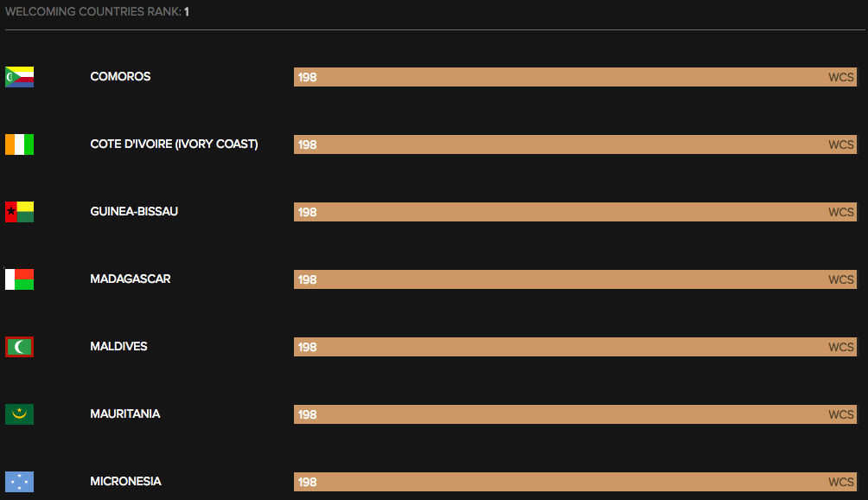Click the Madagascar flag icon
This screenshot has height=500, width=868.
point(19,279)
